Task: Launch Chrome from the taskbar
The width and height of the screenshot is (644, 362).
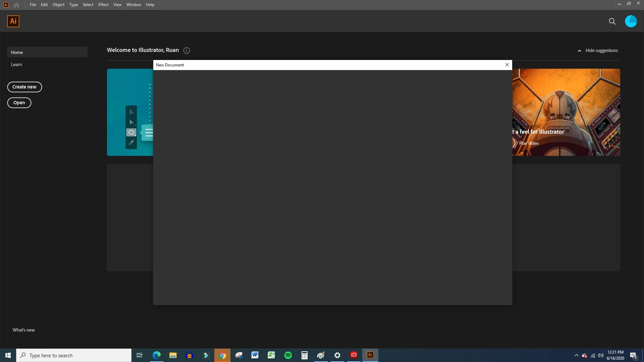Action: (222, 355)
